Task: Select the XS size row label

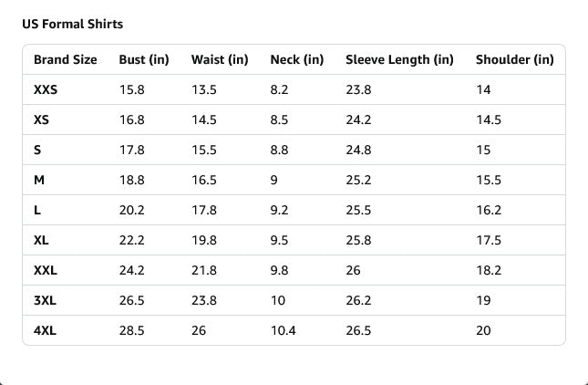Action: (41, 120)
